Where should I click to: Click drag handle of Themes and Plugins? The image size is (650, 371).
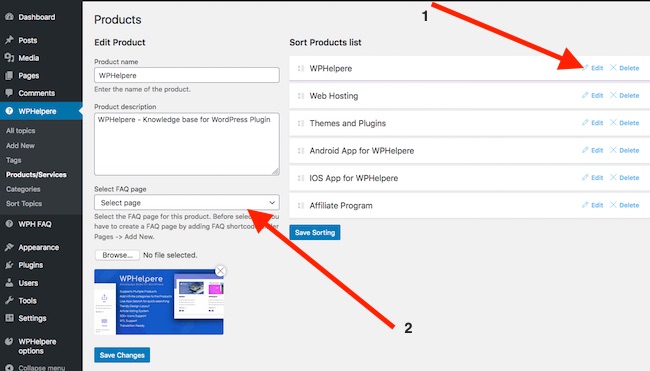click(301, 123)
